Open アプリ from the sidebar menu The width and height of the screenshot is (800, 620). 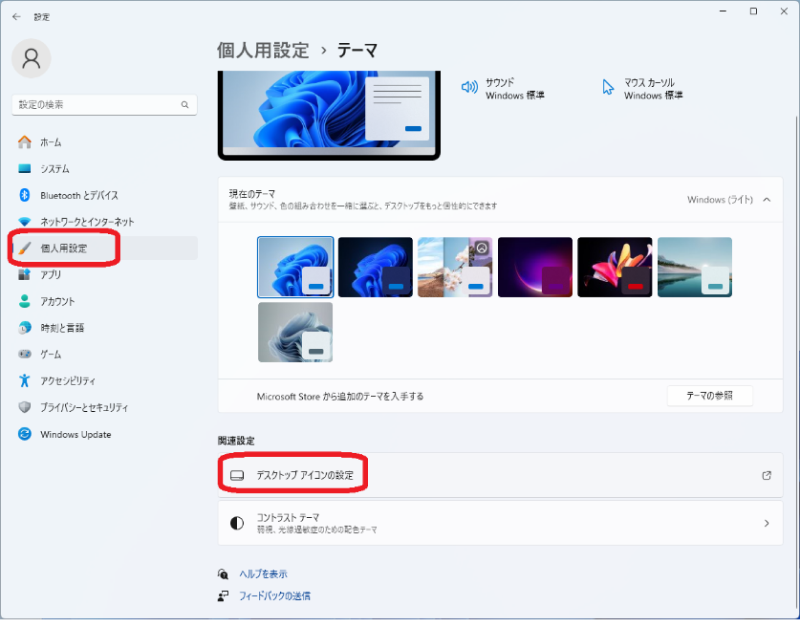[56, 274]
